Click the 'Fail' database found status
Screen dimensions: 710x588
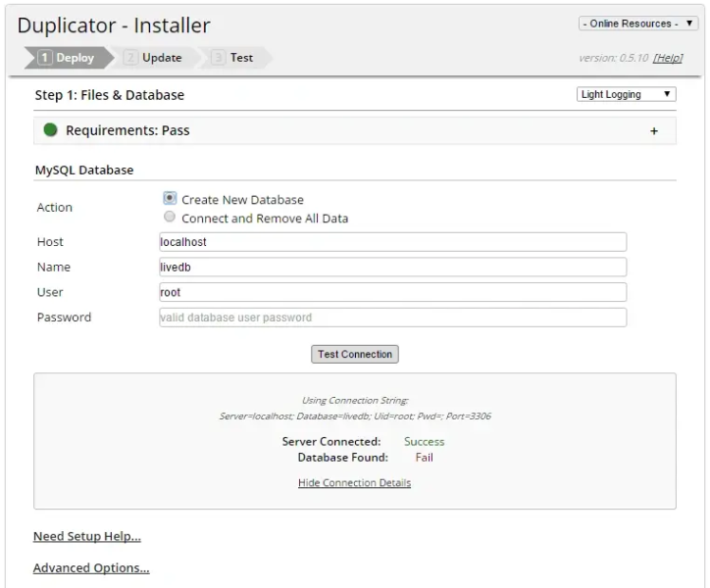(x=425, y=458)
